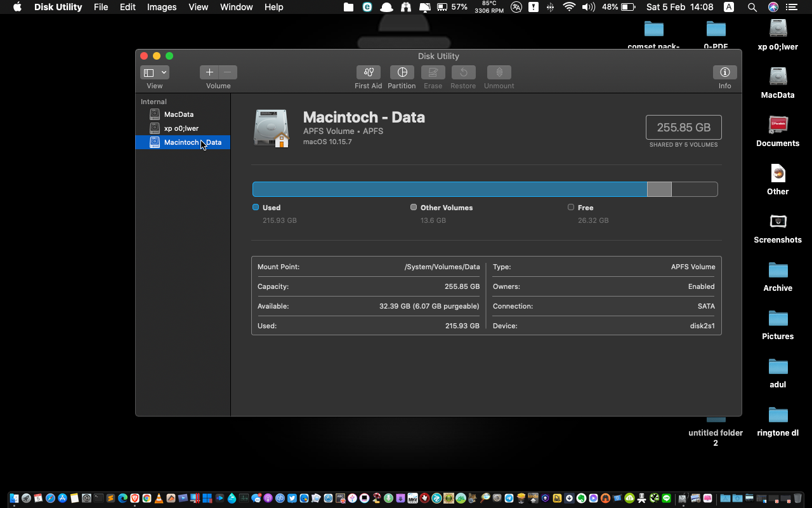Click the minus volume button
Image resolution: width=812 pixels, height=508 pixels.
click(x=228, y=72)
